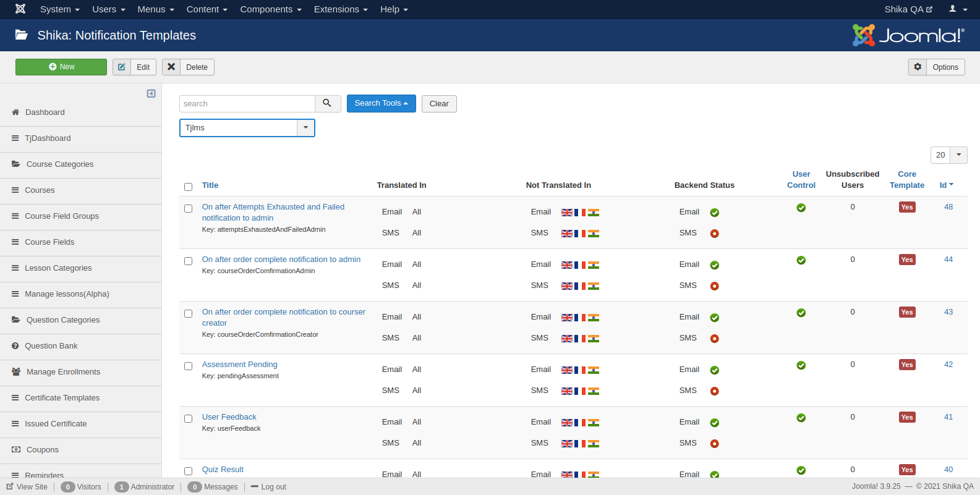Open the Tjlms client filter dropdown
This screenshot has height=495, width=980.
click(x=247, y=128)
